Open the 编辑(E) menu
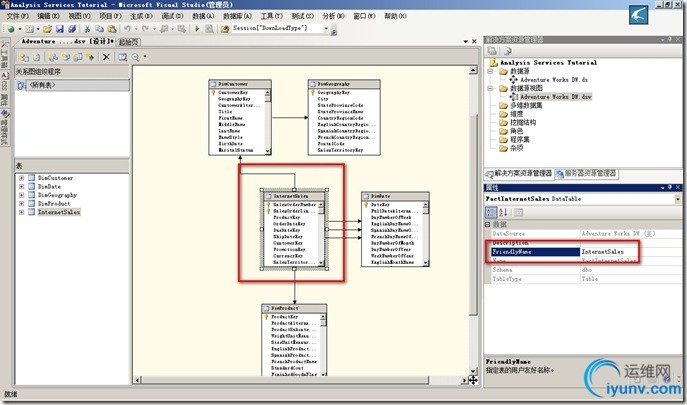Screen dimensions: 687x405 [49, 16]
